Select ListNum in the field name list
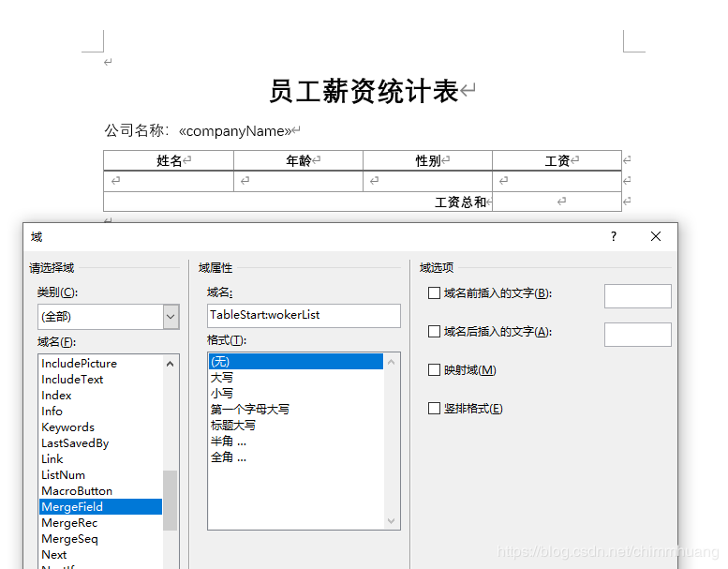Screen dimensions: 728x569 (x=101, y=474)
